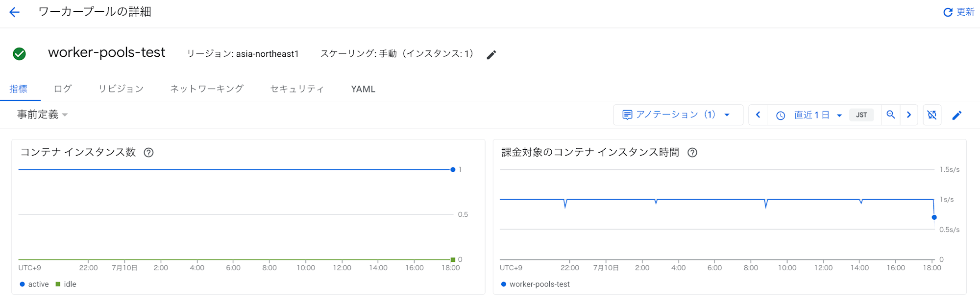This screenshot has height=299, width=980.
Task: Click the worker-pools-test heading
Action: 107,52
